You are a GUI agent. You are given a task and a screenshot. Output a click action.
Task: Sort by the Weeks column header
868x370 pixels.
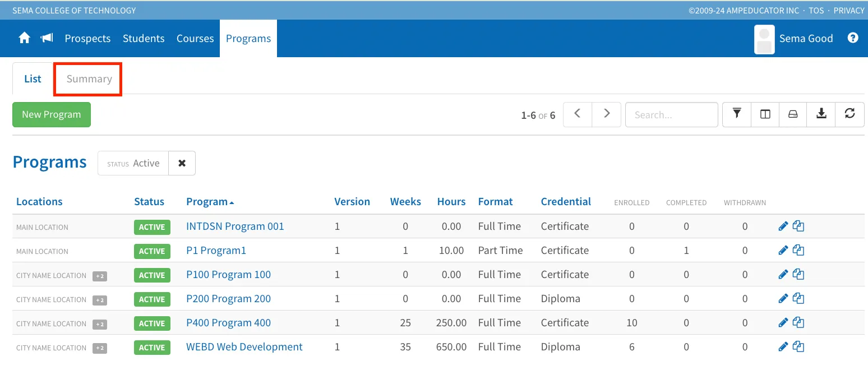[x=405, y=202]
